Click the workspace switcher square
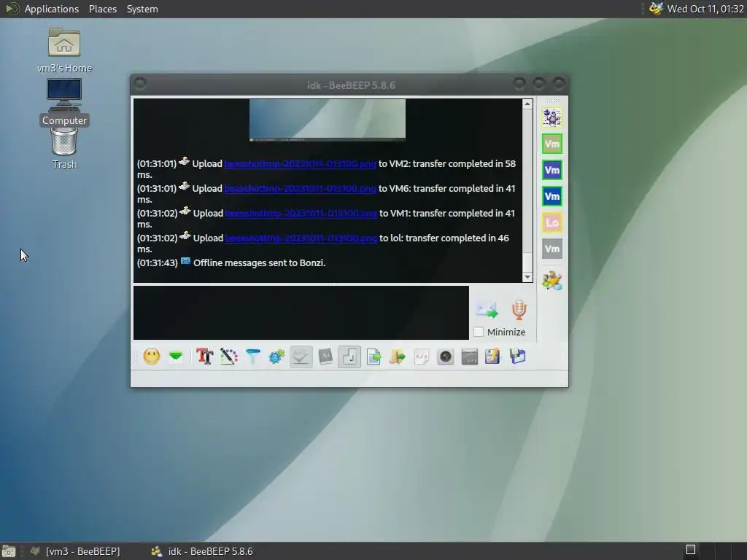 pyautogui.click(x=691, y=550)
